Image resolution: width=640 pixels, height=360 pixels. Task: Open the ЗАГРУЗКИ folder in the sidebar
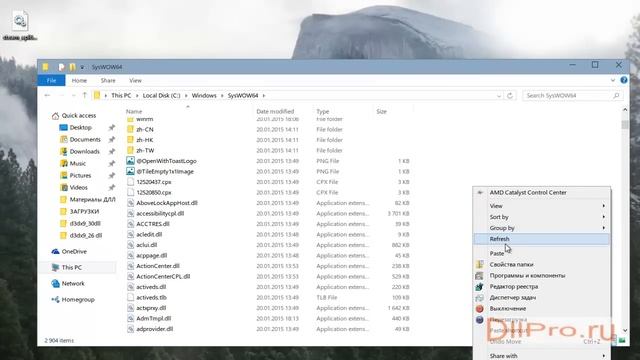(84, 211)
